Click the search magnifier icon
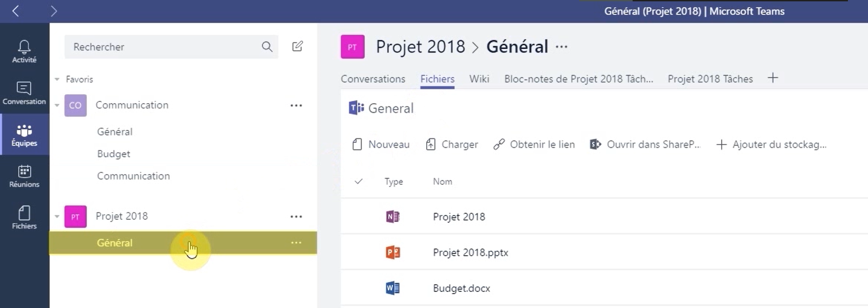The image size is (868, 308). click(x=267, y=46)
